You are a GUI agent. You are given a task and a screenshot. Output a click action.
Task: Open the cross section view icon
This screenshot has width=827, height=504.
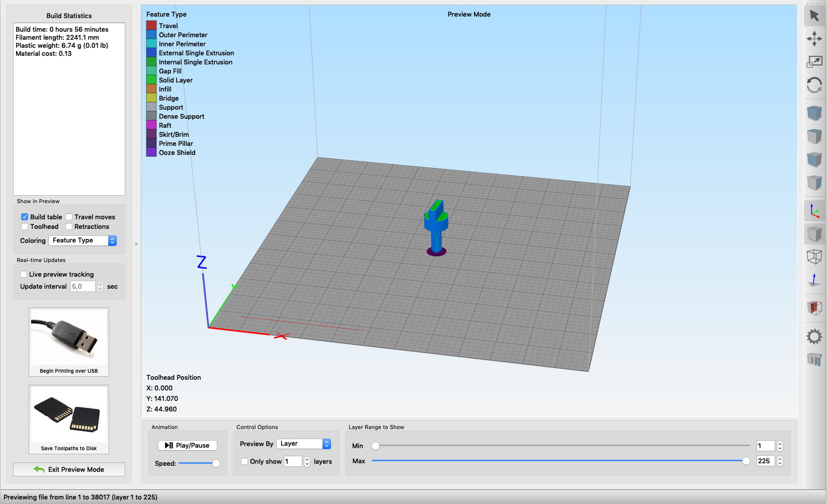[x=814, y=308]
